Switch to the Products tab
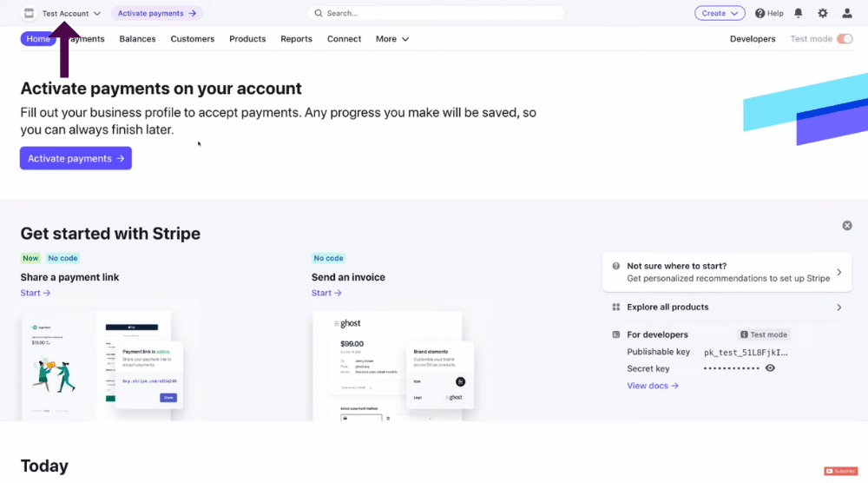Viewport: 868px width, 483px height. click(x=247, y=39)
